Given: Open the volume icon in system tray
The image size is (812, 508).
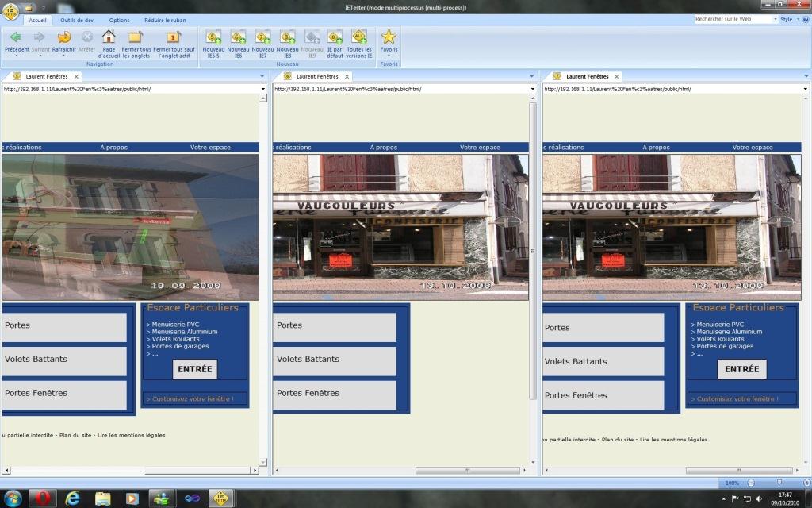Looking at the screenshot, I should pyautogui.click(x=759, y=498).
